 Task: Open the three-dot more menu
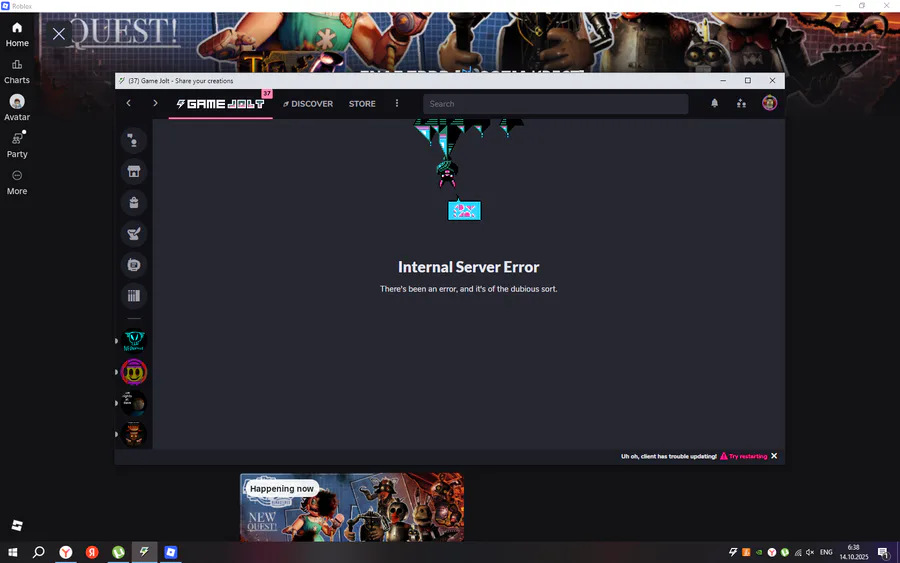click(397, 103)
